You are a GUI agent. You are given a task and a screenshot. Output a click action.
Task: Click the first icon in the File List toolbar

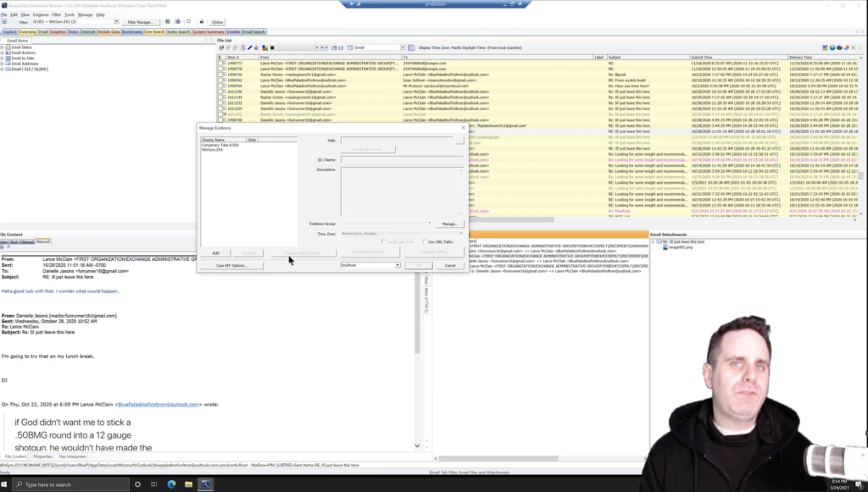[221, 48]
